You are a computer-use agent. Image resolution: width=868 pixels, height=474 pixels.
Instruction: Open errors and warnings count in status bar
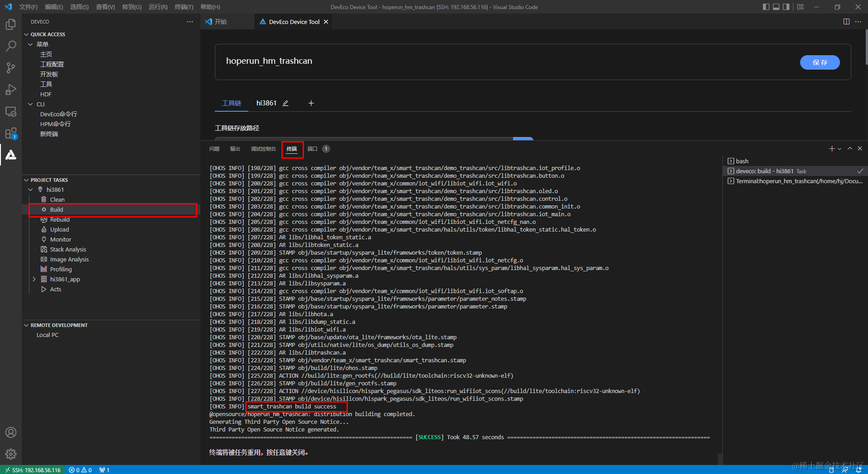(81, 470)
